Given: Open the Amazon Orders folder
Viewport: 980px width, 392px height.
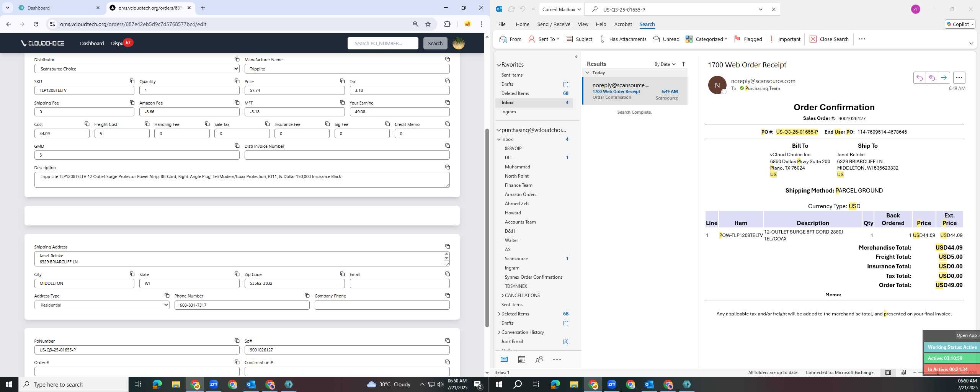Looking at the screenshot, I should 520,194.
